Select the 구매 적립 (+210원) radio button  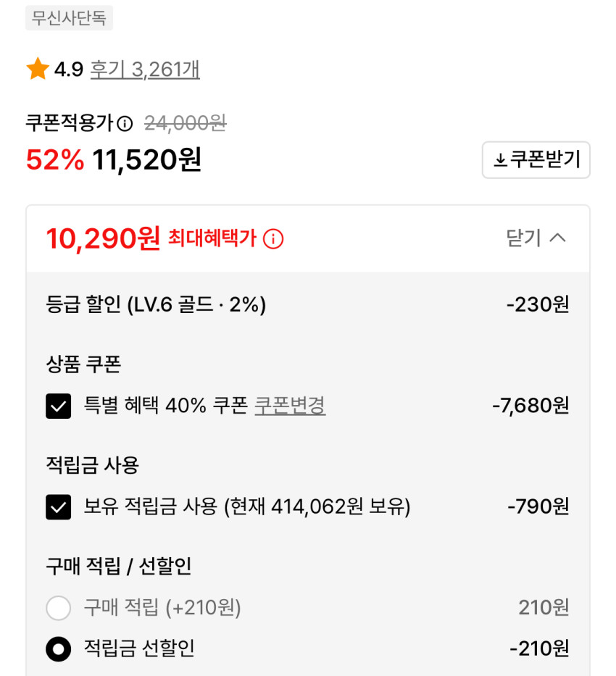[59, 608]
